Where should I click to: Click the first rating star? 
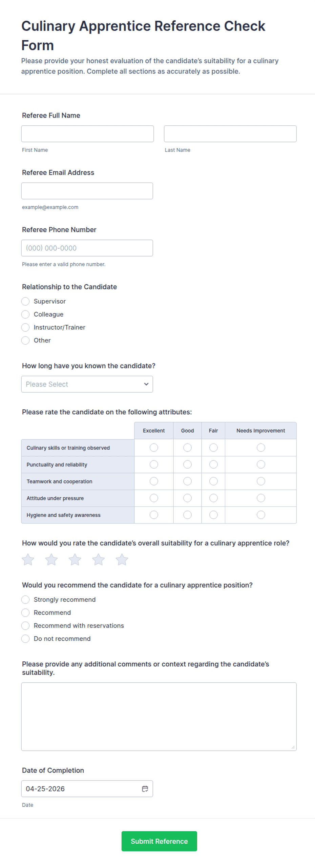28,559
